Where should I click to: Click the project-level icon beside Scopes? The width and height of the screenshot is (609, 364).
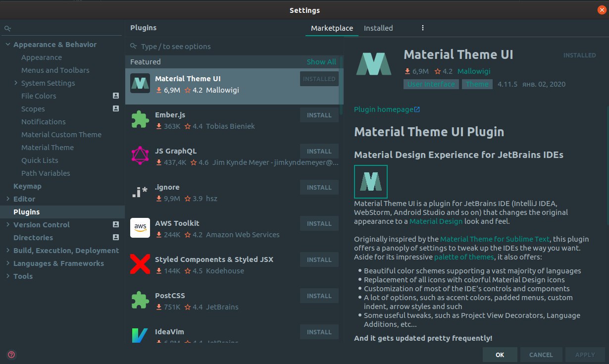pyautogui.click(x=116, y=108)
